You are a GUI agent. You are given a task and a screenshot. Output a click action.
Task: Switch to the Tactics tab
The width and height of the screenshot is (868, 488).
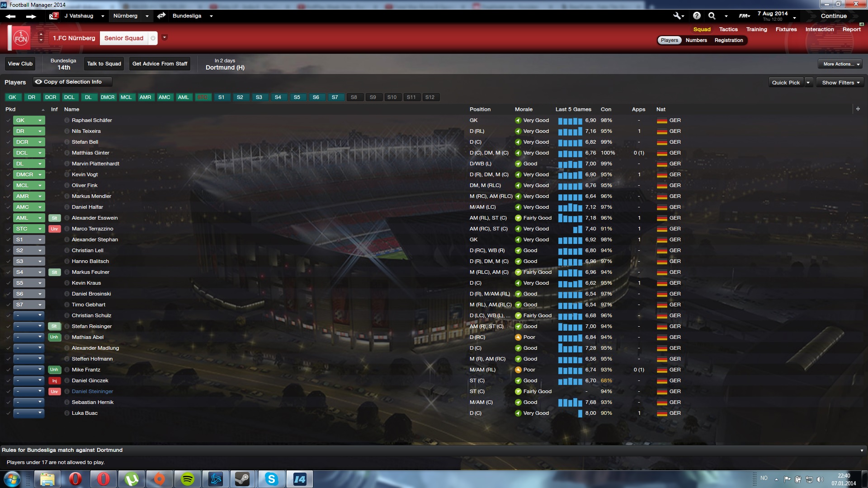coord(728,29)
